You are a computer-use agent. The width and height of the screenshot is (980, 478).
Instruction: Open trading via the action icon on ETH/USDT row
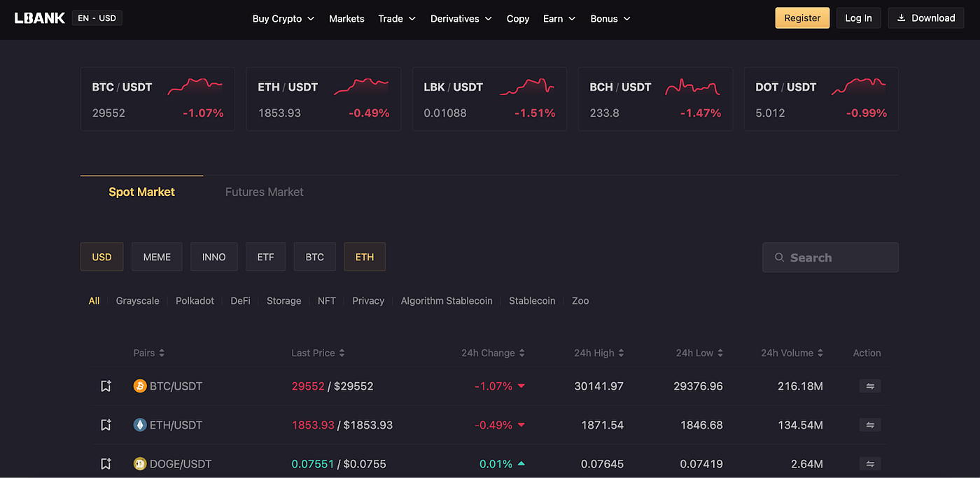869,425
